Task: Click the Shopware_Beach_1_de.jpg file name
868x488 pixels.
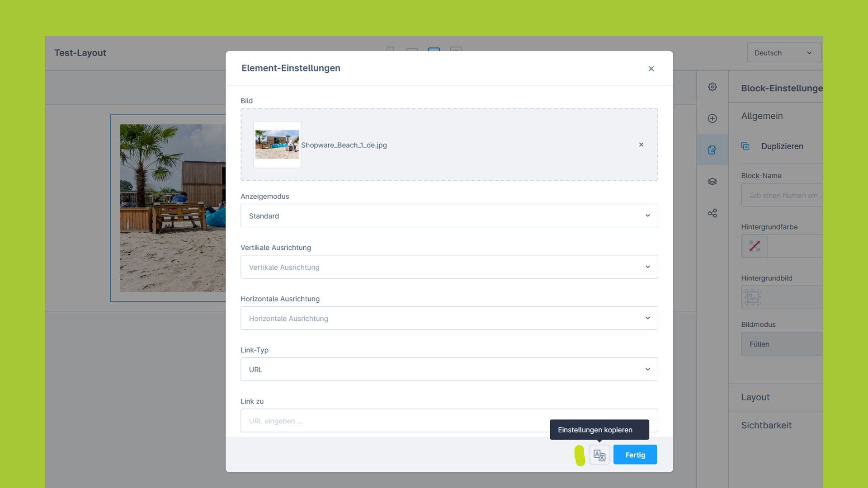Action: [344, 145]
